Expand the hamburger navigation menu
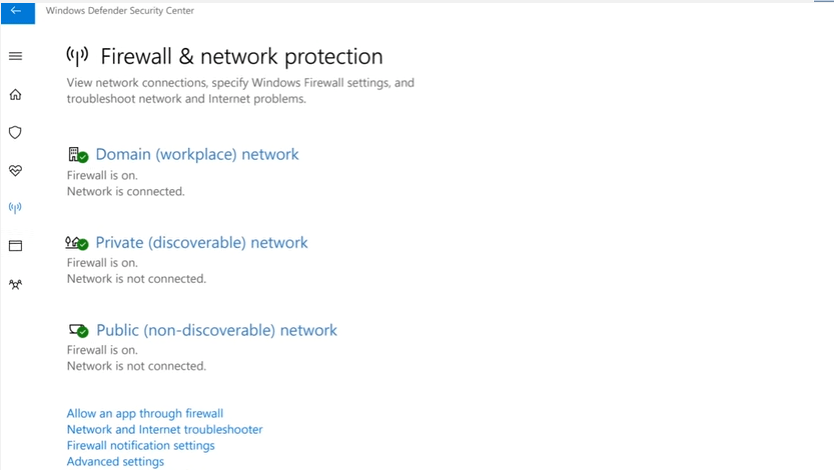 coord(15,57)
